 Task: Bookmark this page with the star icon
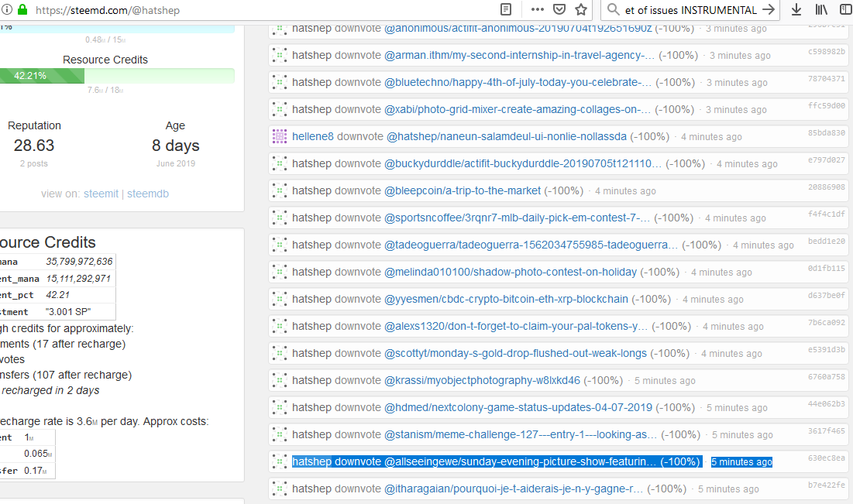coord(581,10)
